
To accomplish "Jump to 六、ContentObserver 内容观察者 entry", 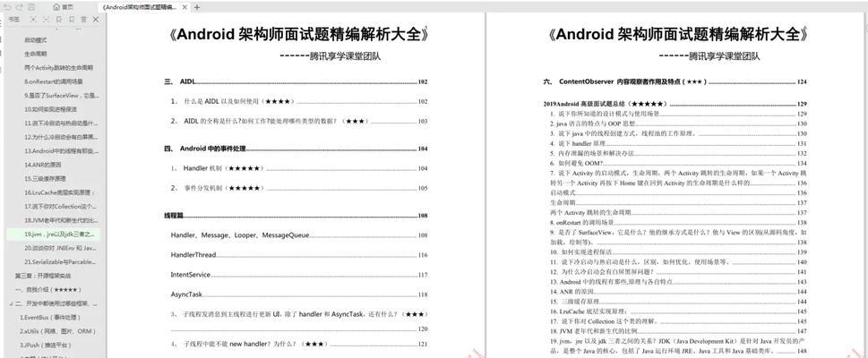I will (675, 81).
